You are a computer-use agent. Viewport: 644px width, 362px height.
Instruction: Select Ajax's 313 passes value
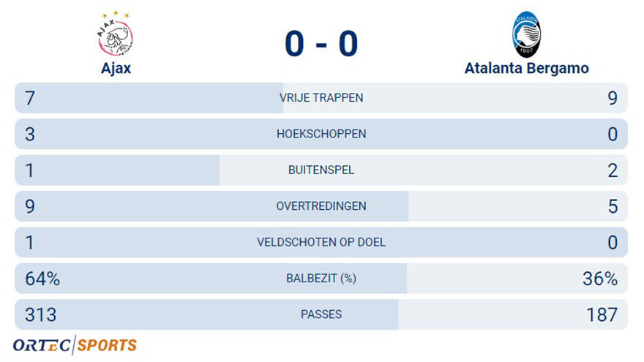[40, 314]
